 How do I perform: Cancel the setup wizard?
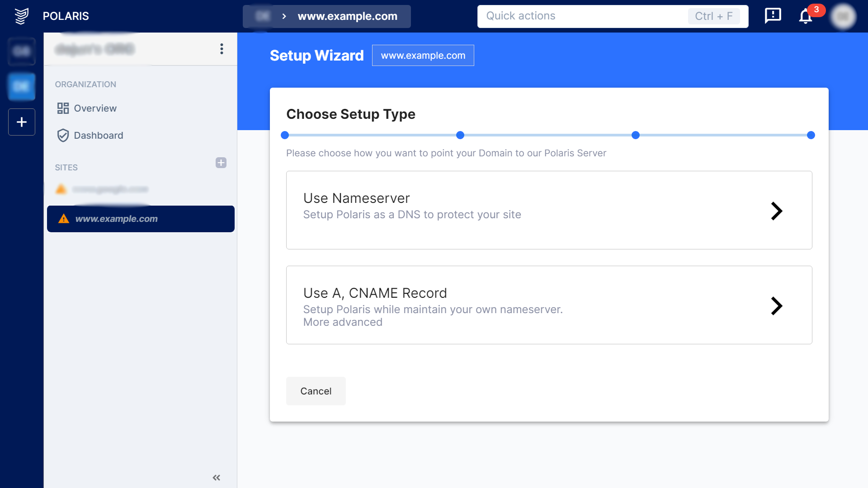(x=316, y=391)
